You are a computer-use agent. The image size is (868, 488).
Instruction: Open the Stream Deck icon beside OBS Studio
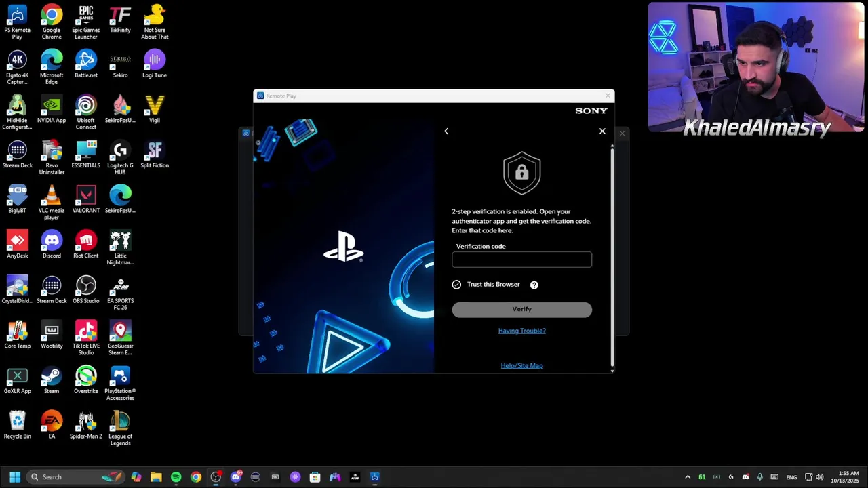click(x=52, y=289)
